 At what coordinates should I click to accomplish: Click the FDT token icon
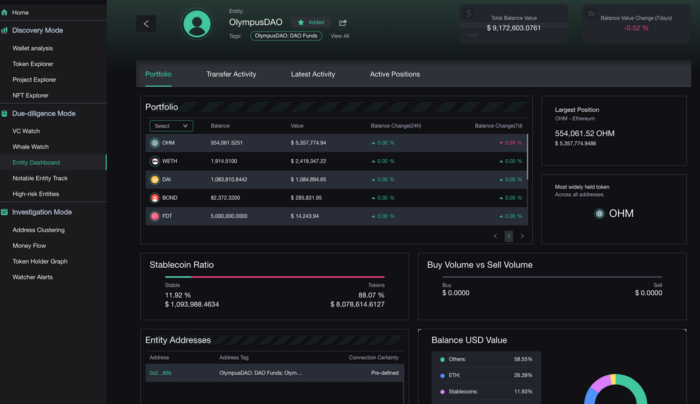(x=155, y=216)
